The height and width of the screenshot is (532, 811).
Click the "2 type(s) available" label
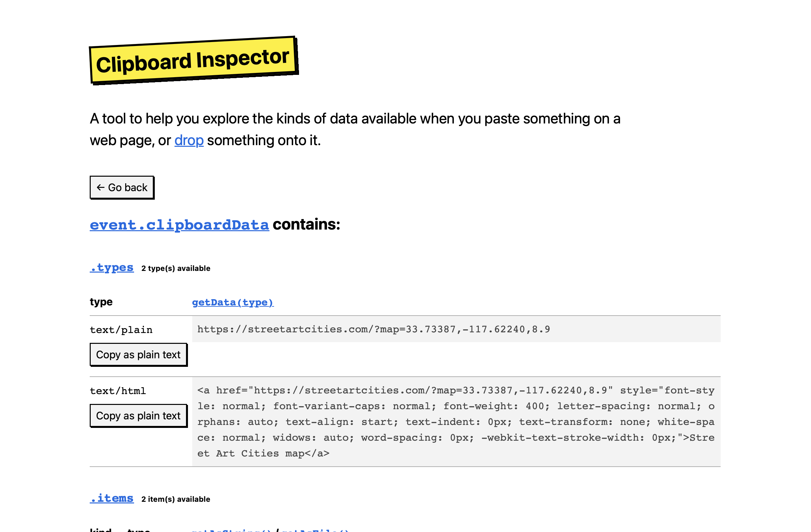tap(176, 268)
